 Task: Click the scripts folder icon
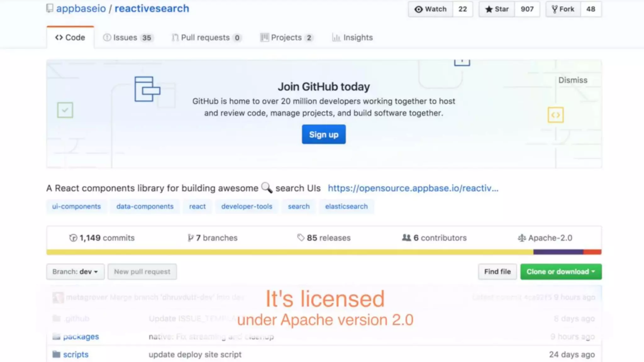[x=57, y=354]
